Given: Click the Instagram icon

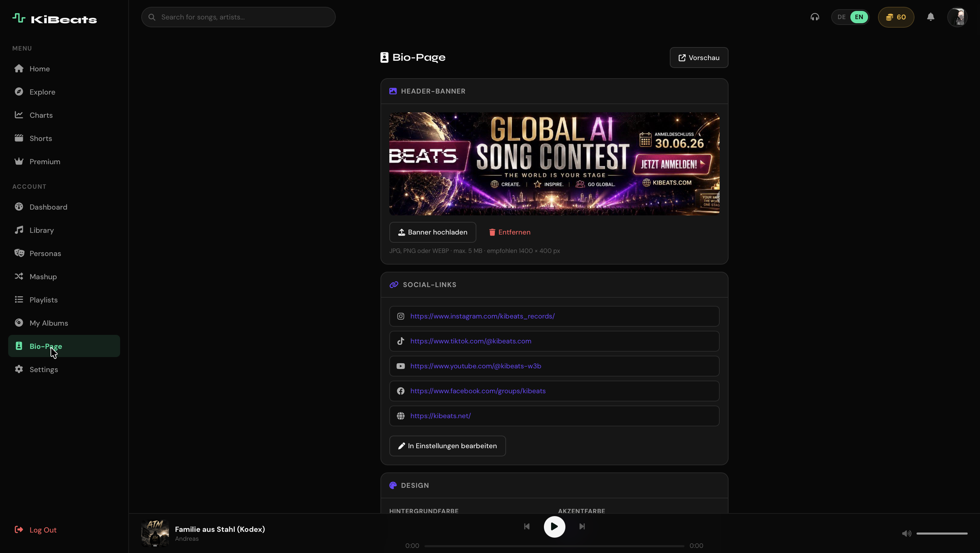Looking at the screenshot, I should coord(401,316).
